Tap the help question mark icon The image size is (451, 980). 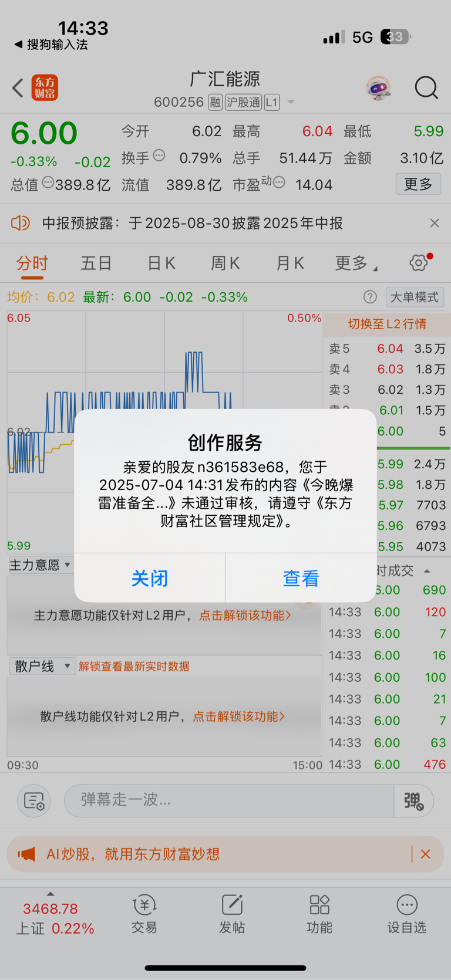click(370, 297)
